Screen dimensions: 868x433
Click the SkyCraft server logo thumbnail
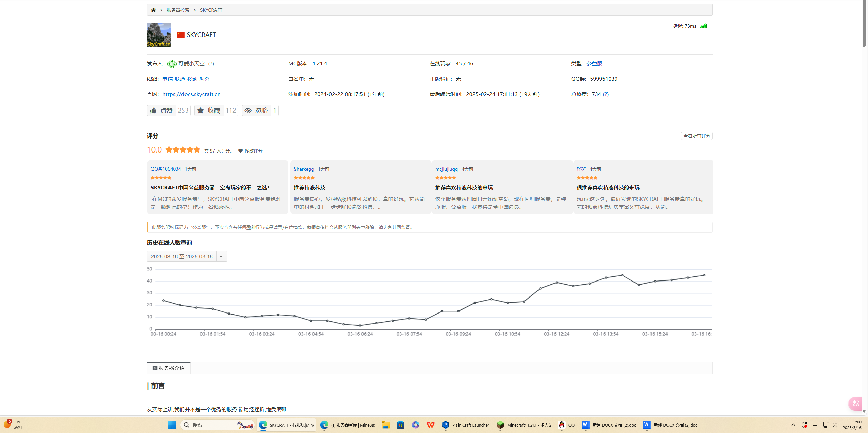[159, 35]
